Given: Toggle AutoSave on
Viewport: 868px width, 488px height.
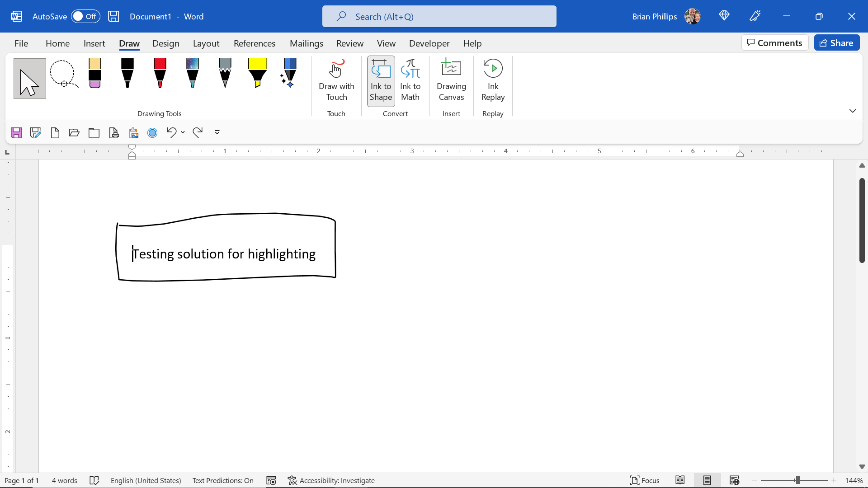Looking at the screenshot, I should click(x=85, y=16).
